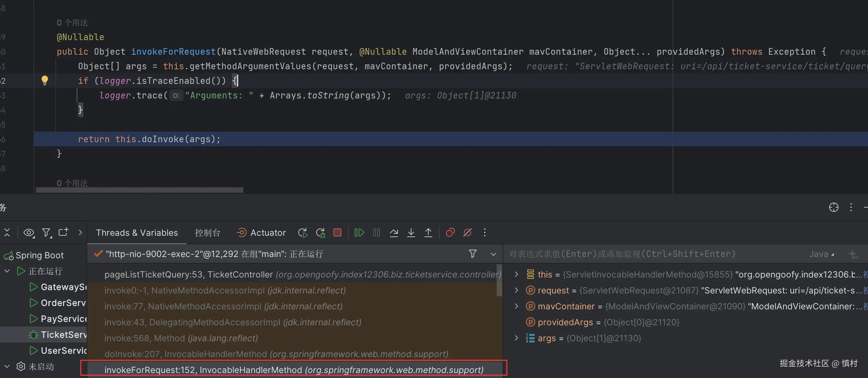
Task: Expand the 'args' variable node
Action: [x=516, y=338]
